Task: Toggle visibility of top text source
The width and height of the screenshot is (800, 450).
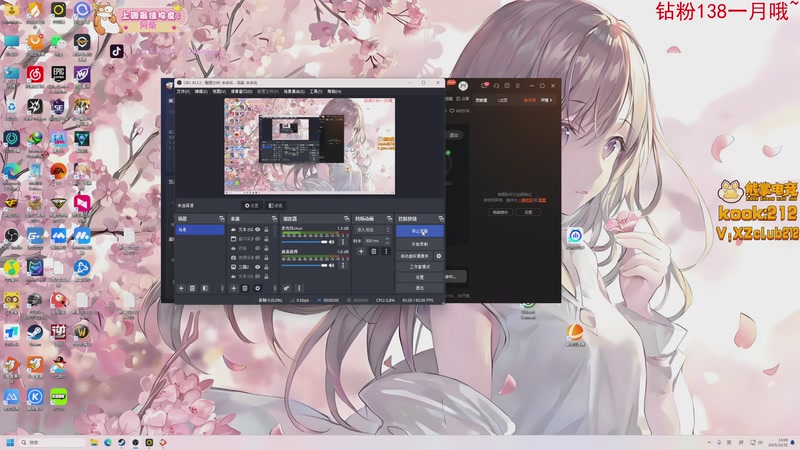Action: [258, 230]
